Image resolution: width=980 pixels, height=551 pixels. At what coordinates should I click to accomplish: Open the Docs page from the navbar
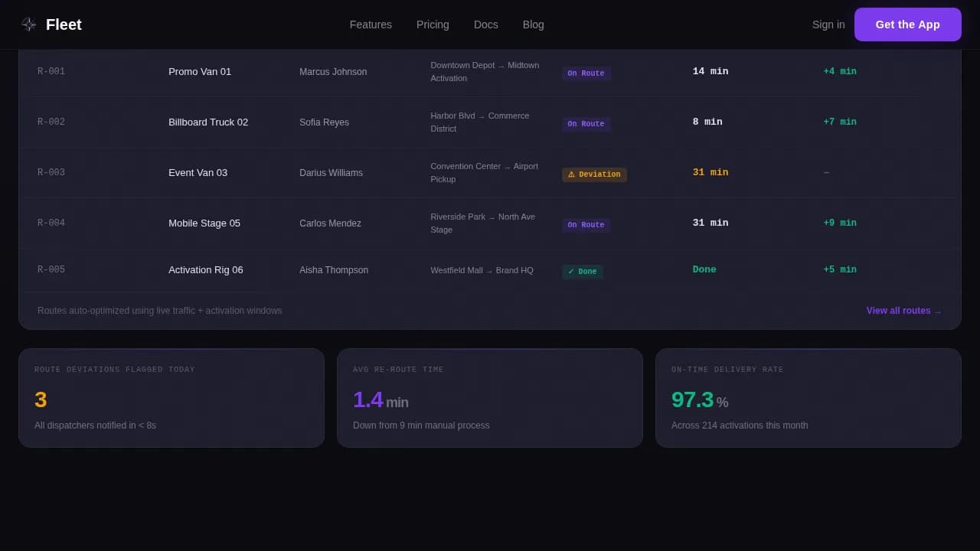pyautogui.click(x=486, y=24)
